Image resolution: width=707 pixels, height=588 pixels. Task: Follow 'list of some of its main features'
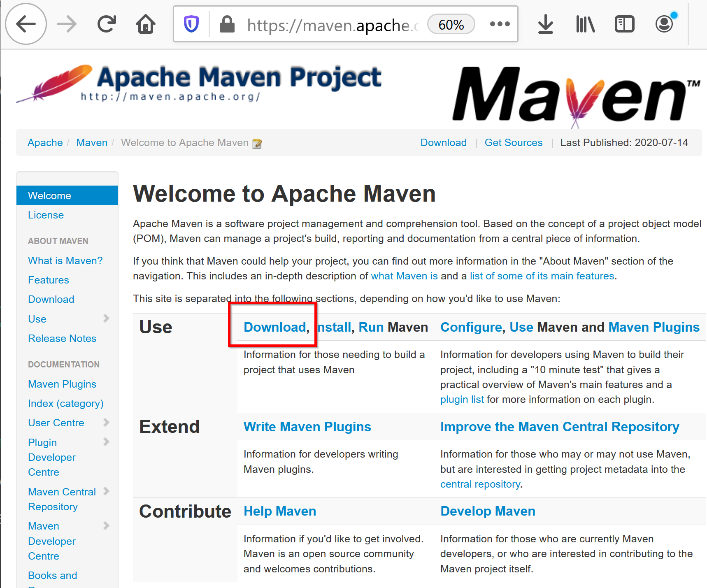pyautogui.click(x=542, y=276)
